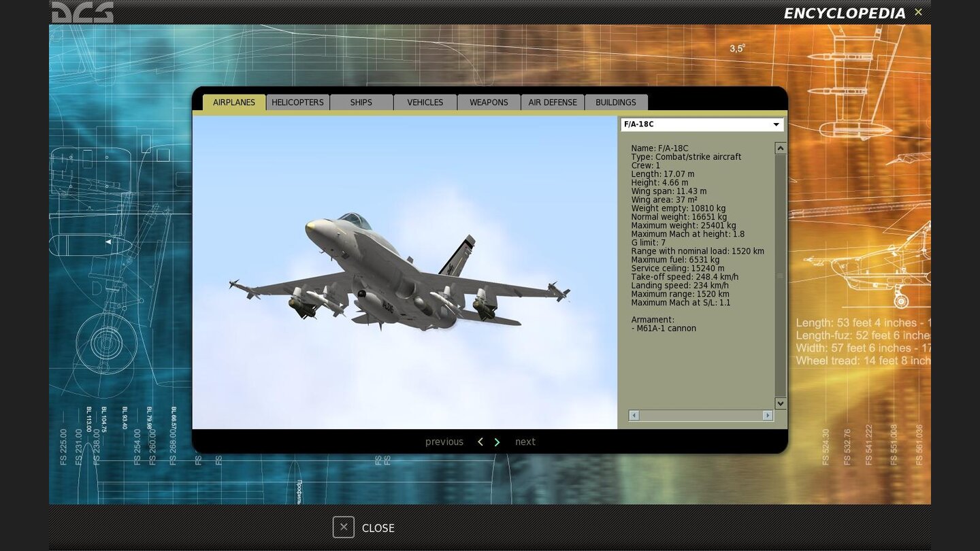This screenshot has width=980, height=551.
Task: Click the horizontal scrollbar left arrow
Action: click(634, 415)
